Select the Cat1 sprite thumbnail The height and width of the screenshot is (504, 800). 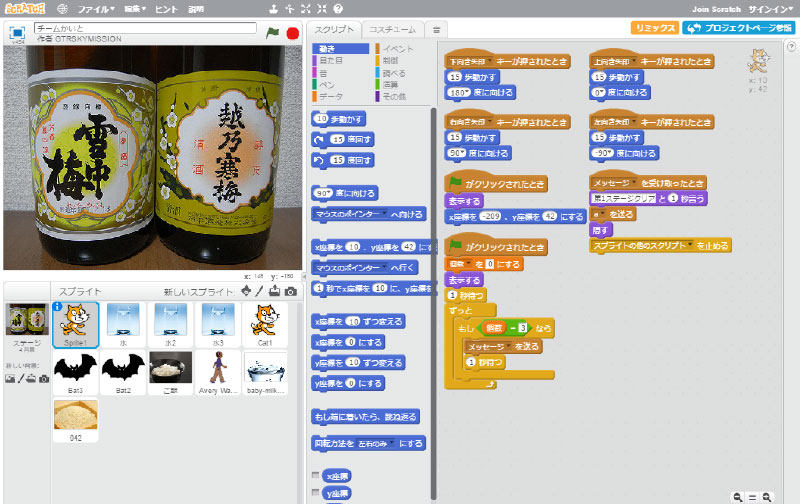265,324
